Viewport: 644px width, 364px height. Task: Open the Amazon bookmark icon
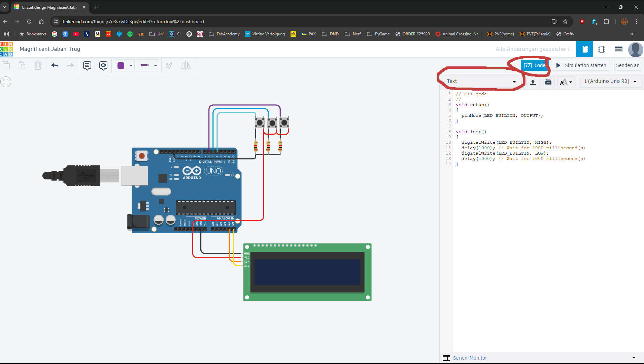click(98, 34)
